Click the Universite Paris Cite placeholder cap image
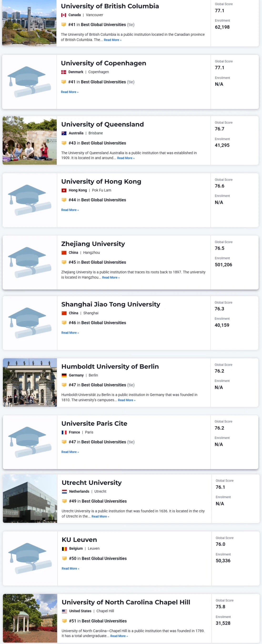 point(30,442)
